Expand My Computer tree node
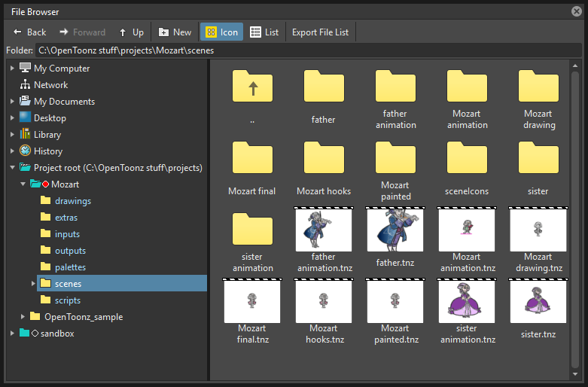 click(12, 69)
